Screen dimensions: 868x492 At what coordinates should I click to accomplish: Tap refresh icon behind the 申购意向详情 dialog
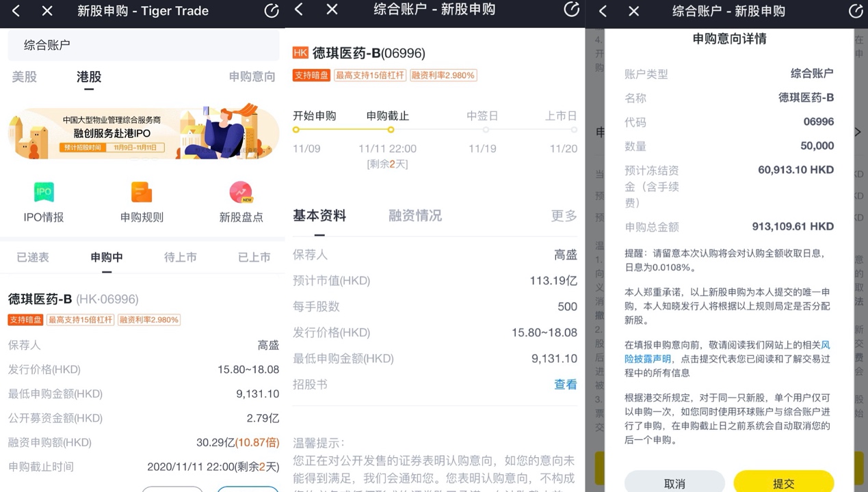click(856, 11)
